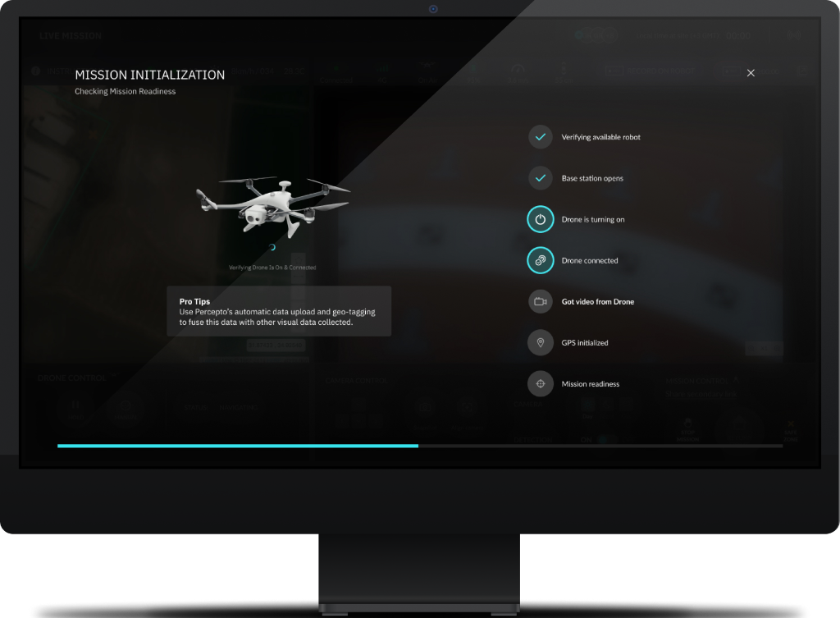Click the crosshair icon for Mission readiness

tap(541, 384)
